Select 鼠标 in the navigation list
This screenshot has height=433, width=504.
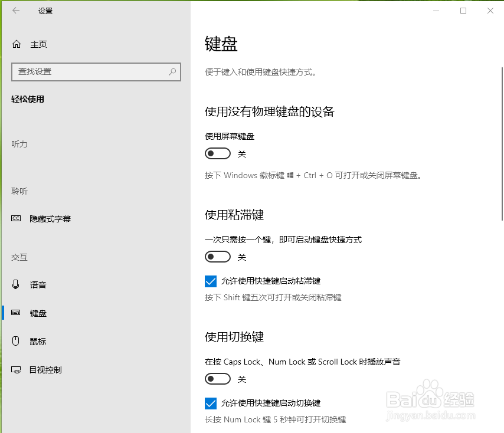click(38, 341)
